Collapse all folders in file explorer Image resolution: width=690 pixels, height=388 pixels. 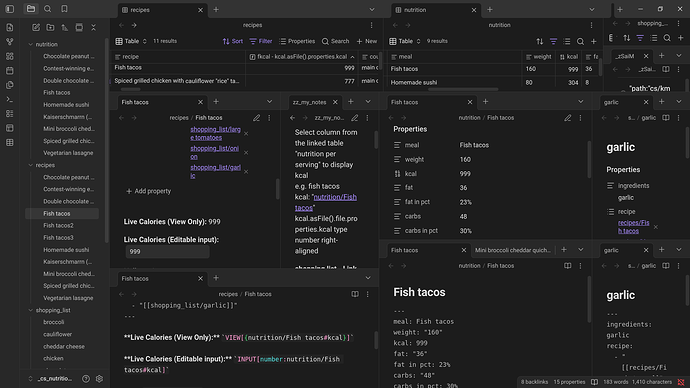click(x=93, y=27)
